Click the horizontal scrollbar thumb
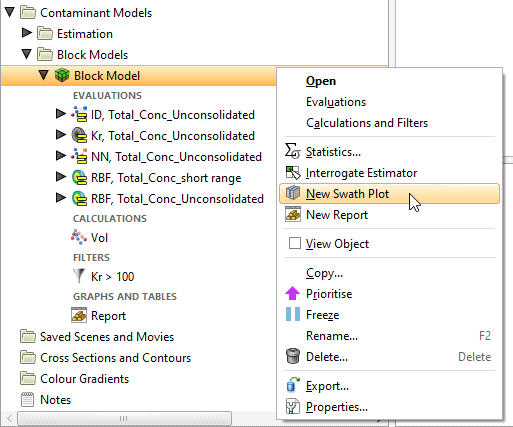 coord(124,418)
